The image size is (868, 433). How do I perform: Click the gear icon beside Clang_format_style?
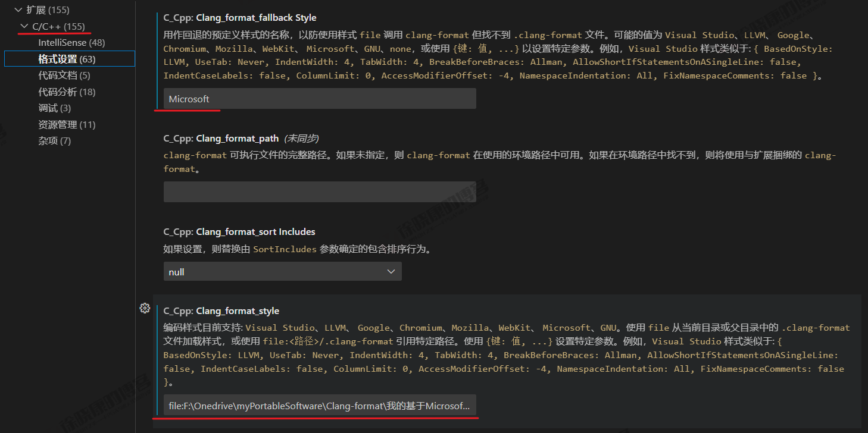(x=145, y=308)
